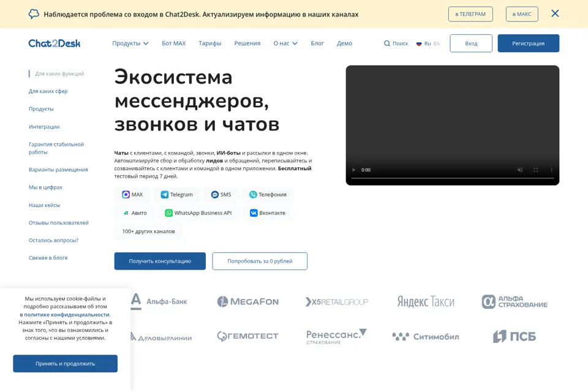Click the в МАКС banner button
The height and width of the screenshot is (392, 588).
tap(522, 14)
